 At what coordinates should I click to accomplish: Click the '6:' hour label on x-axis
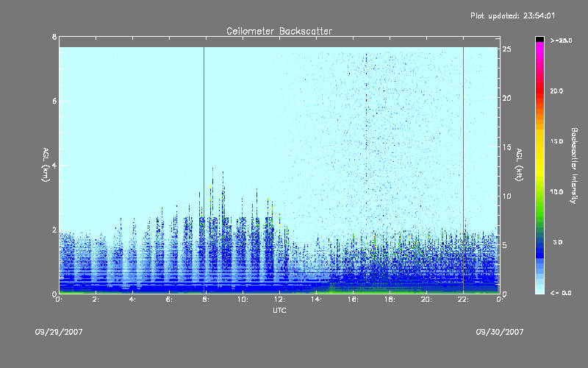click(169, 300)
